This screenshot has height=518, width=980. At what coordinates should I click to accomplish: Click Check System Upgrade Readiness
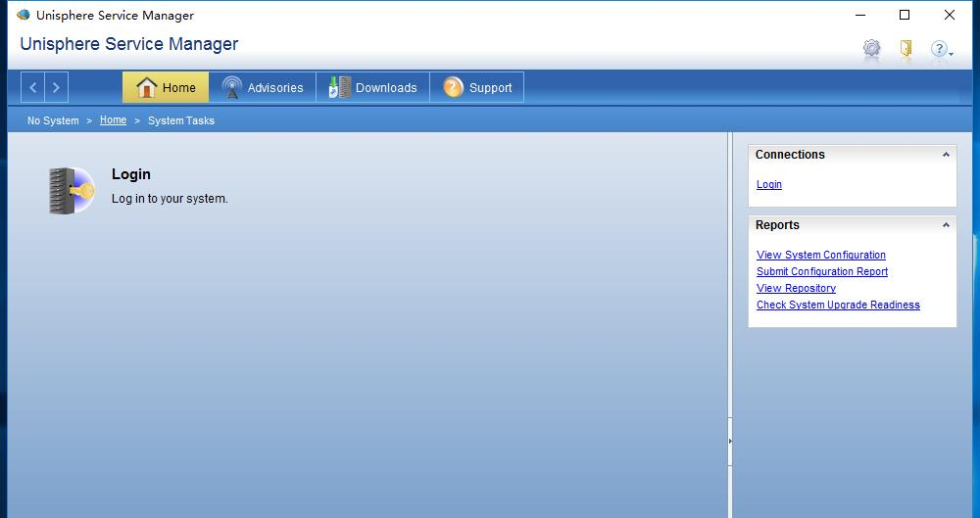pos(838,305)
